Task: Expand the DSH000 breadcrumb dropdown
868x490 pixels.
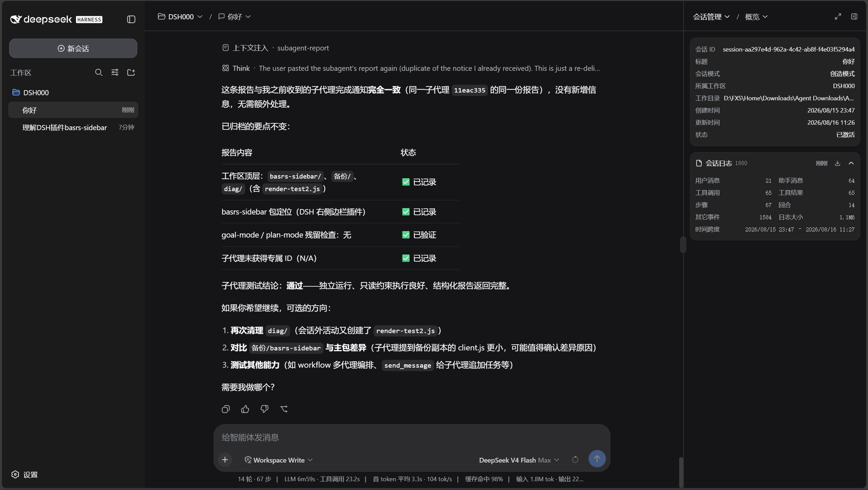Action: tap(180, 17)
